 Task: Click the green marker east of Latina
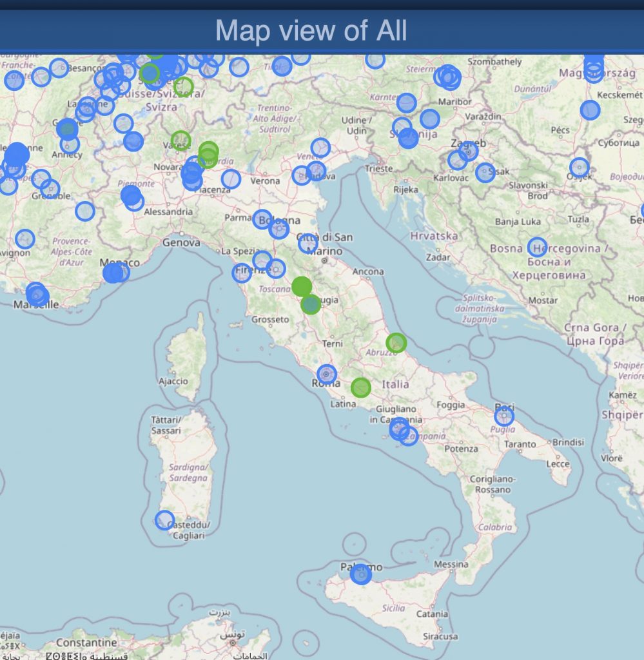point(361,387)
